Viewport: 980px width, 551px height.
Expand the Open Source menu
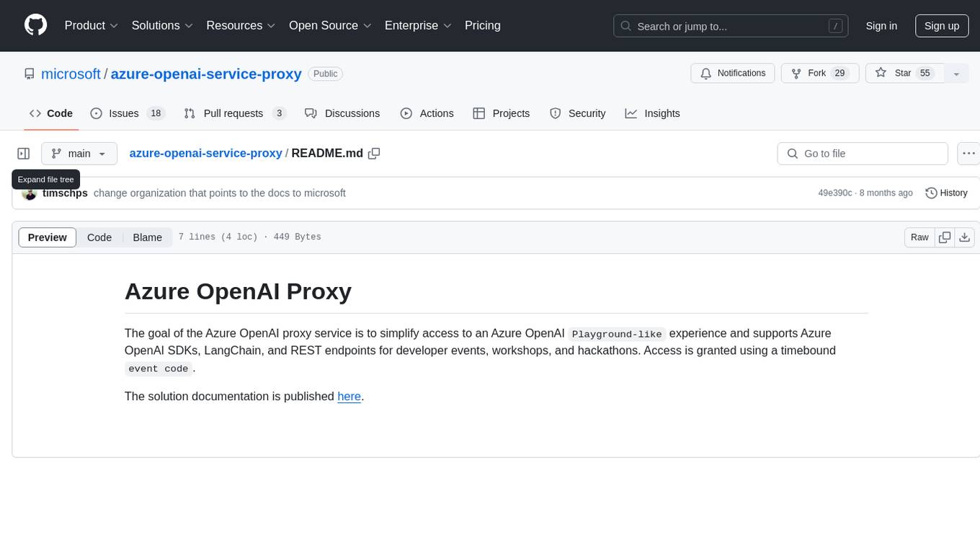330,25
